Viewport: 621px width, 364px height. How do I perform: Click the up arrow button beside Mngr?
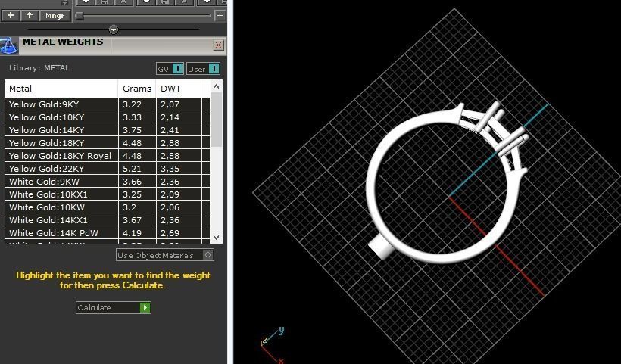pyautogui.click(x=30, y=16)
